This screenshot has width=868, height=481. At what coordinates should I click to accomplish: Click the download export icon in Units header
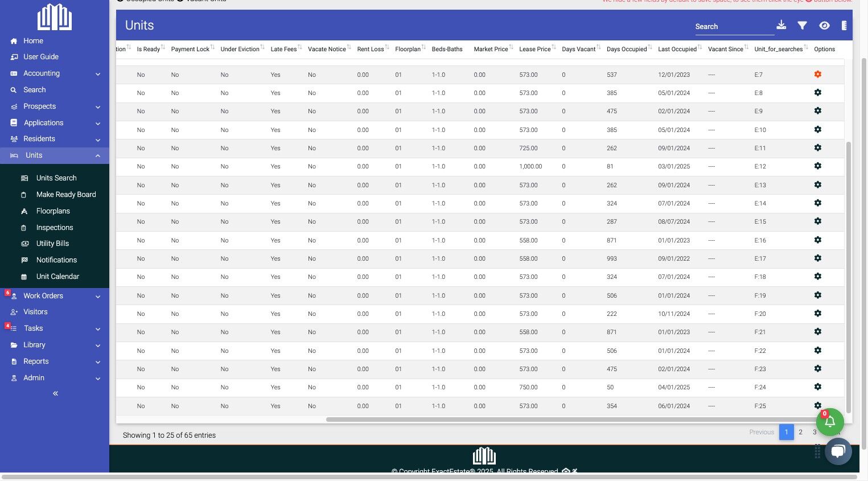pyautogui.click(x=781, y=25)
